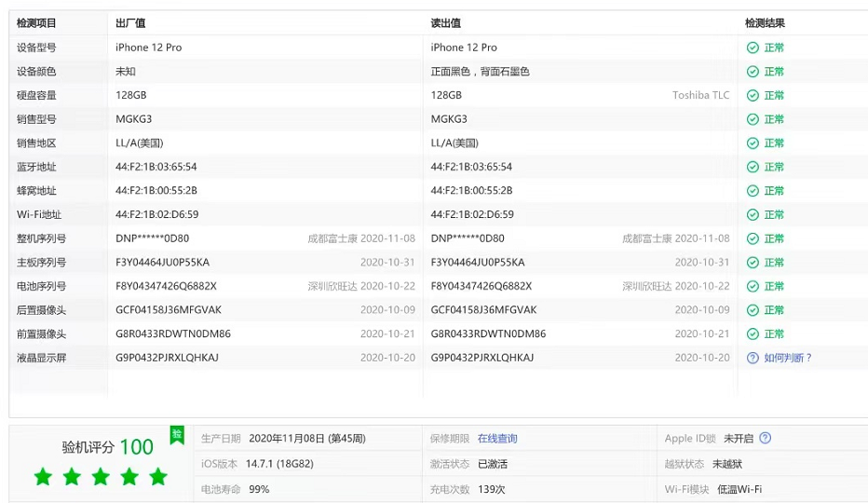Select the 蓝牙地址 row label
The height and width of the screenshot is (503, 868).
coord(36,167)
